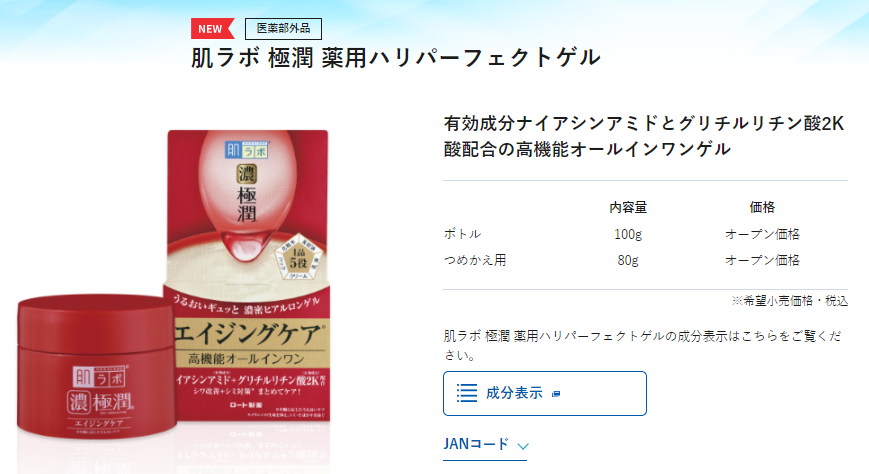The height and width of the screenshot is (474, 869).
Task: Click the 濃極潤 logo on the jar
Action: coord(100,402)
